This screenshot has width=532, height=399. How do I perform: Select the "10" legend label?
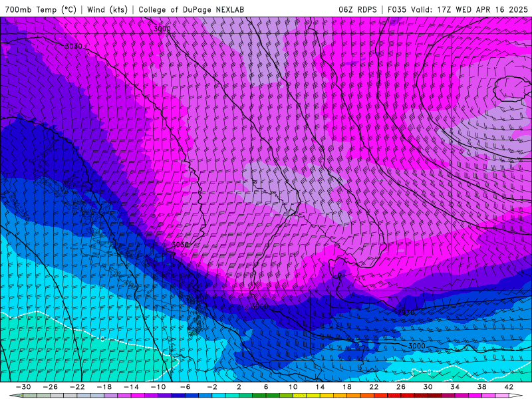pyautogui.click(x=293, y=387)
